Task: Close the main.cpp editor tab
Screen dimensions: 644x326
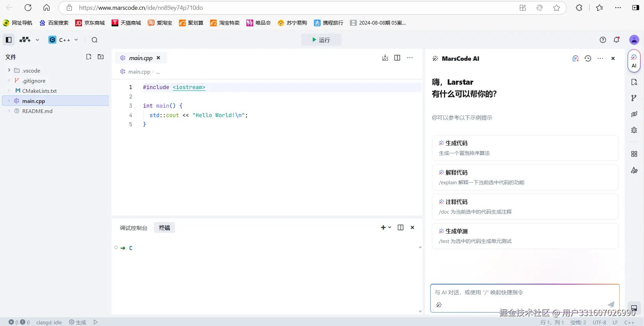Action: [158, 58]
